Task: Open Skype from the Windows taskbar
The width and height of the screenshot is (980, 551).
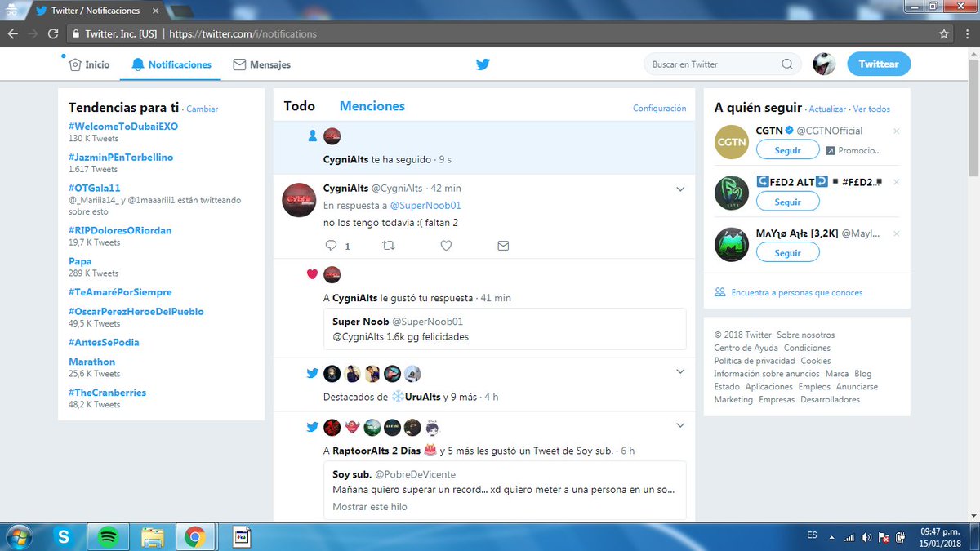Action: (65, 536)
